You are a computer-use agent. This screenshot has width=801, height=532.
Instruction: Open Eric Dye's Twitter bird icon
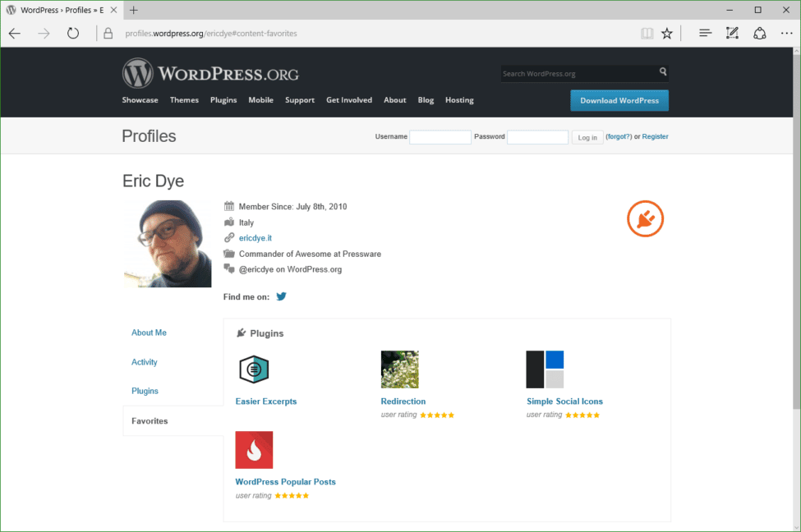281,296
